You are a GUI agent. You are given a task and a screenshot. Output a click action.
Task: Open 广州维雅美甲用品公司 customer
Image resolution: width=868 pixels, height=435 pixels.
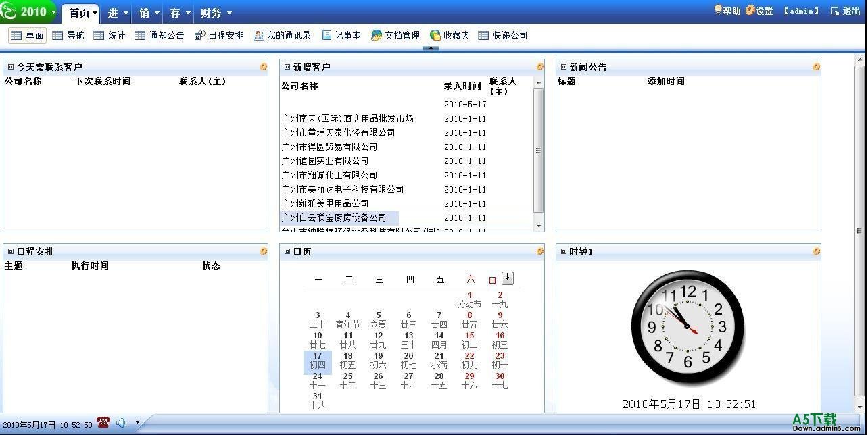325,203
